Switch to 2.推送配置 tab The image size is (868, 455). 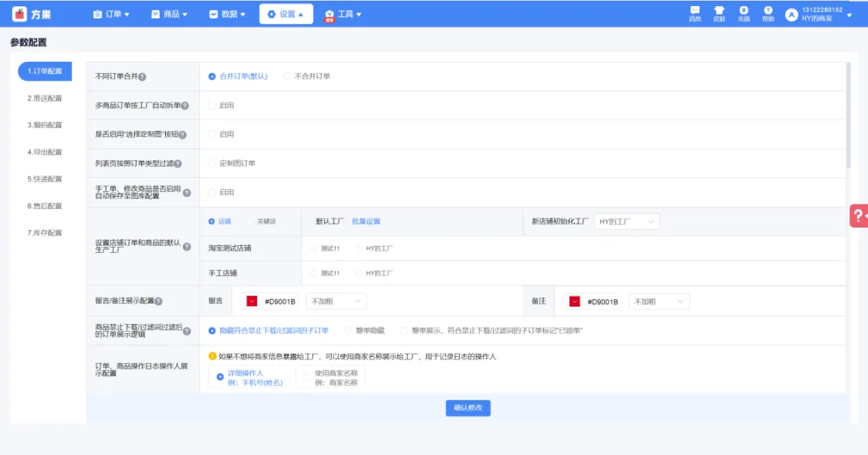(45, 99)
